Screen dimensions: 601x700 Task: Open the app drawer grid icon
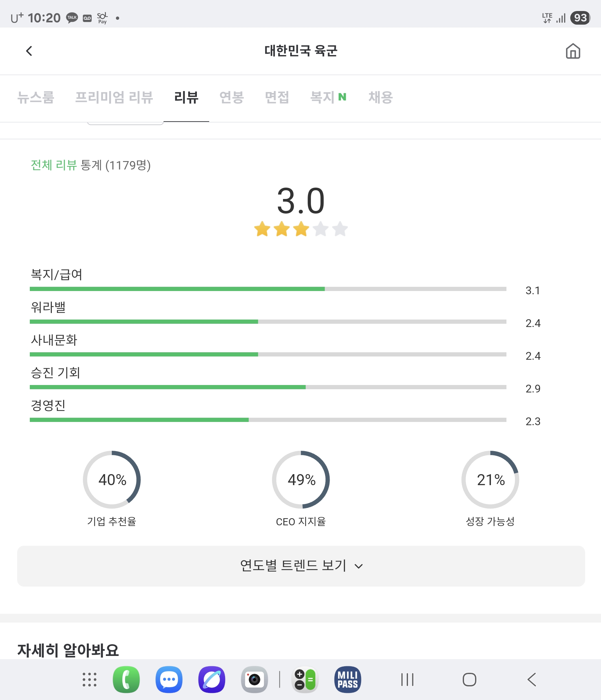89,679
